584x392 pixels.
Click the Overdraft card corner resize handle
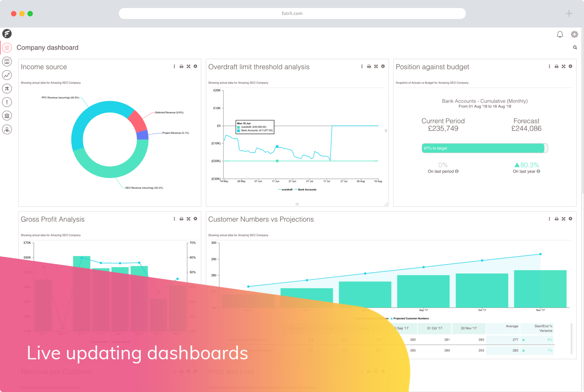[386, 204]
